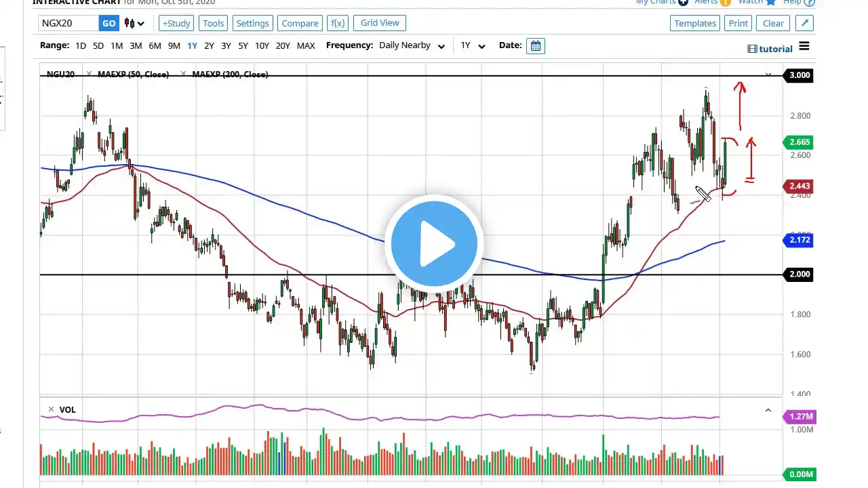
Task: Click the 1.600 price axis label
Action: 800,354
